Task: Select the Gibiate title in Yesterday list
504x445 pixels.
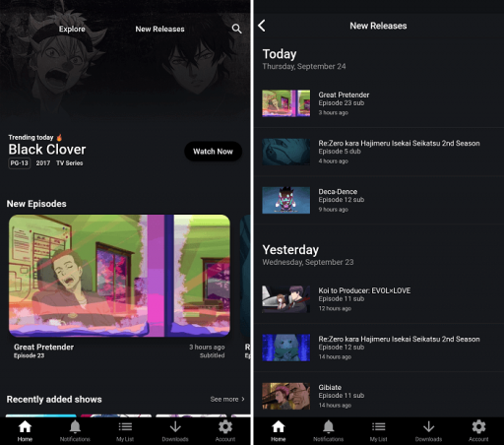Action: (x=330, y=387)
